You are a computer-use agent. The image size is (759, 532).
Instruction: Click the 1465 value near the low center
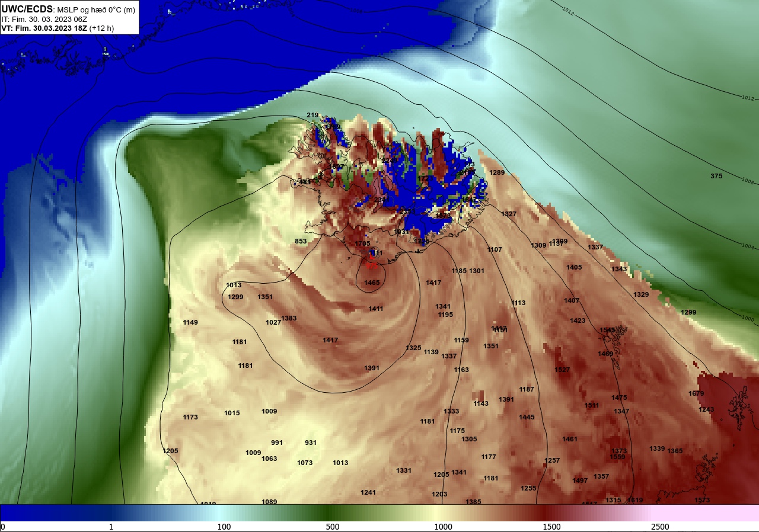pyautogui.click(x=372, y=283)
